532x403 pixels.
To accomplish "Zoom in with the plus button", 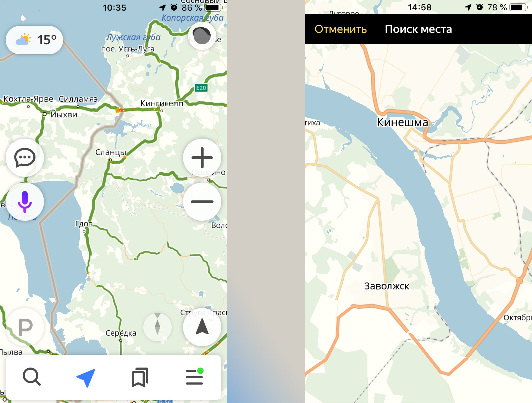I will pyautogui.click(x=202, y=158).
